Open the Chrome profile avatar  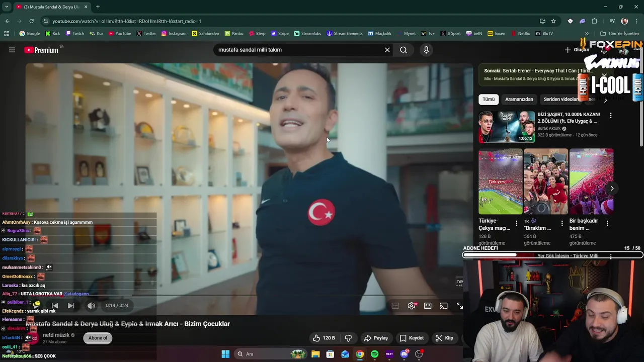pos(624,21)
